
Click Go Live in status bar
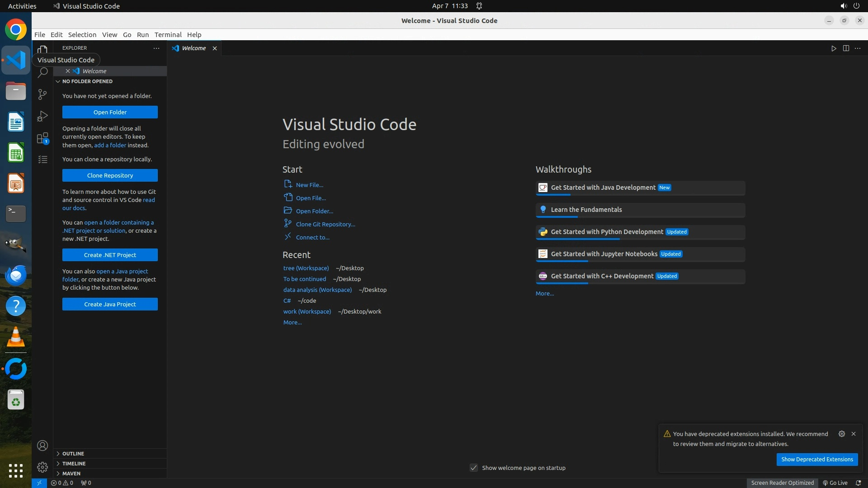pos(835,483)
